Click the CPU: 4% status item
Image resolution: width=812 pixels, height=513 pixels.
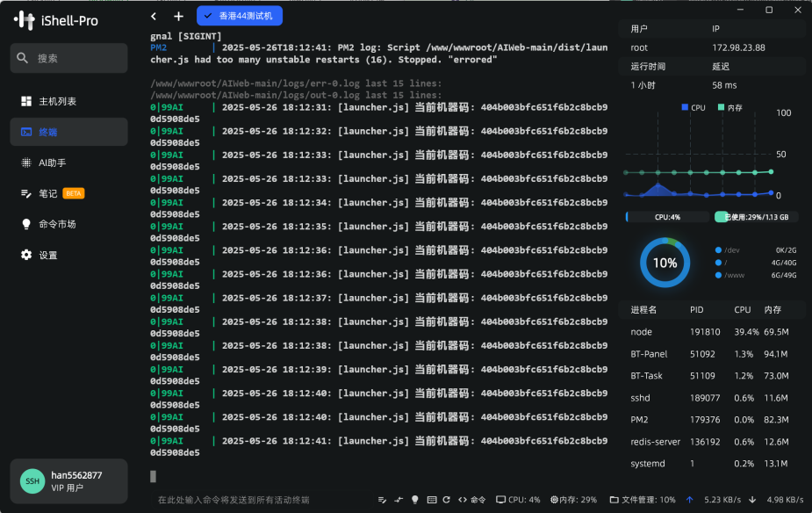[x=518, y=500]
